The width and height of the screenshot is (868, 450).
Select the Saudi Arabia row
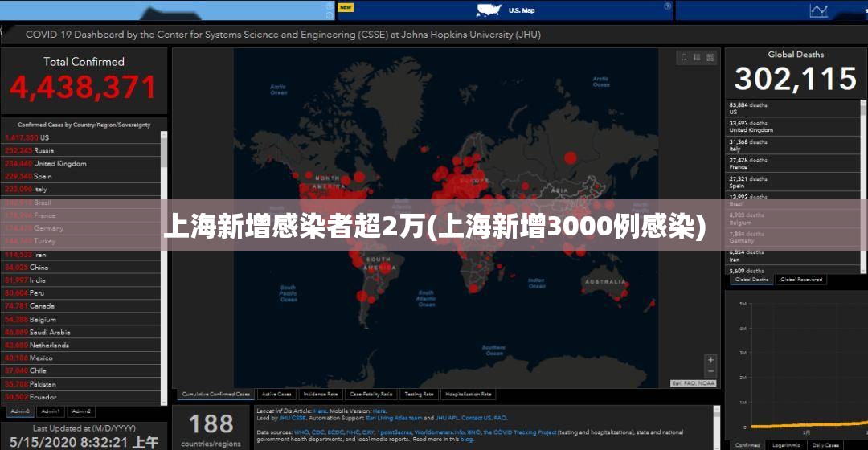pyautogui.click(x=82, y=333)
